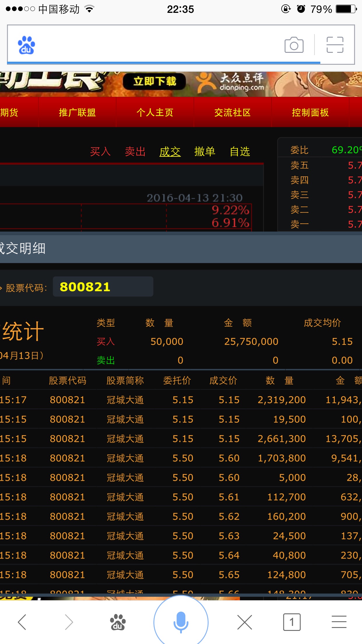The height and width of the screenshot is (644, 362).
Task: Open the 个人主页 navigation tab
Action: point(155,112)
